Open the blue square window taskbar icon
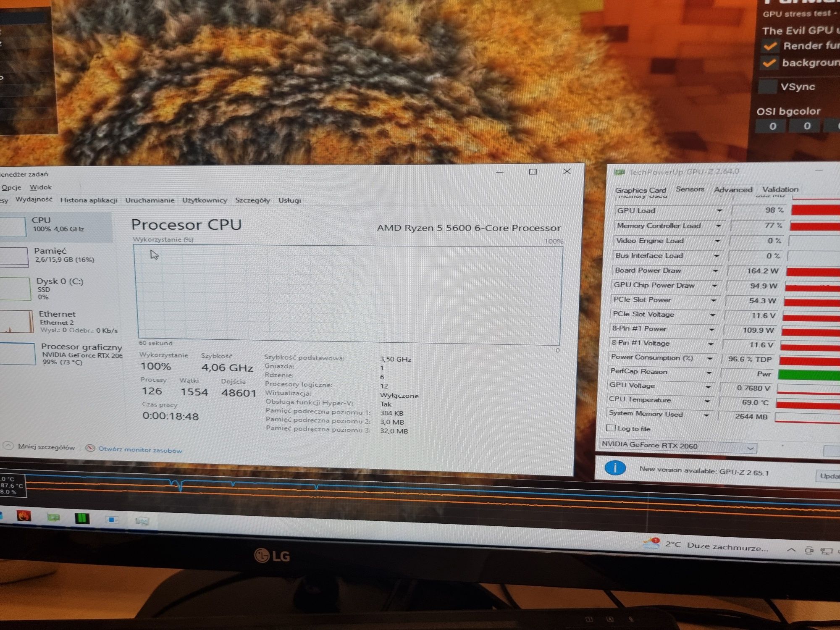840x630 pixels. 112,520
